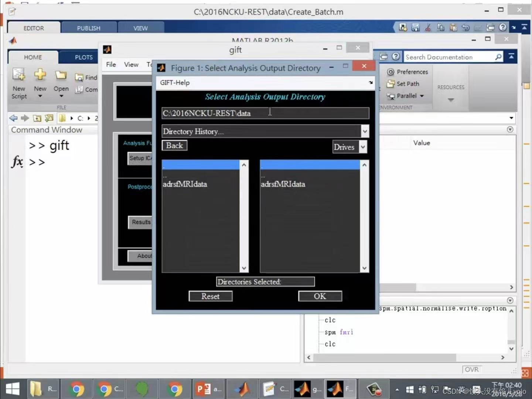This screenshot has height=399, width=532.
Task: Click the Reset button
Action: pos(210,296)
